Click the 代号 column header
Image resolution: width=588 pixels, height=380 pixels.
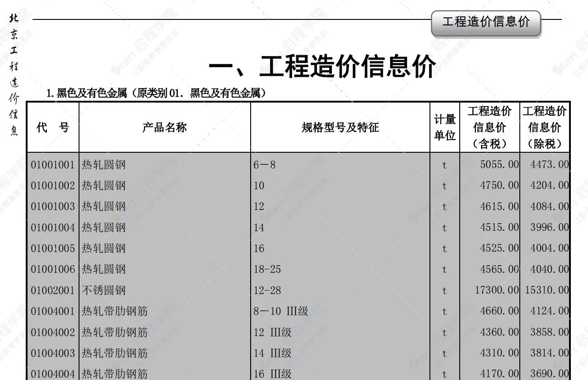[53, 127]
